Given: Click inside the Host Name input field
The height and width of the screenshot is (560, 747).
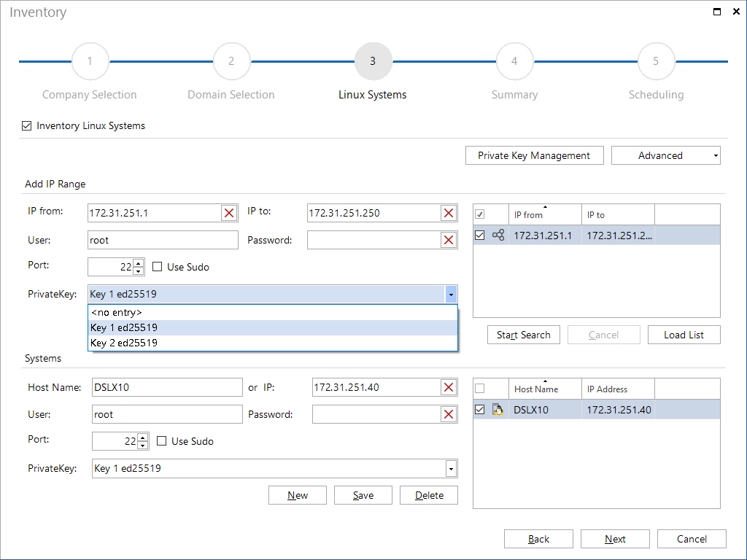Looking at the screenshot, I should point(166,387).
